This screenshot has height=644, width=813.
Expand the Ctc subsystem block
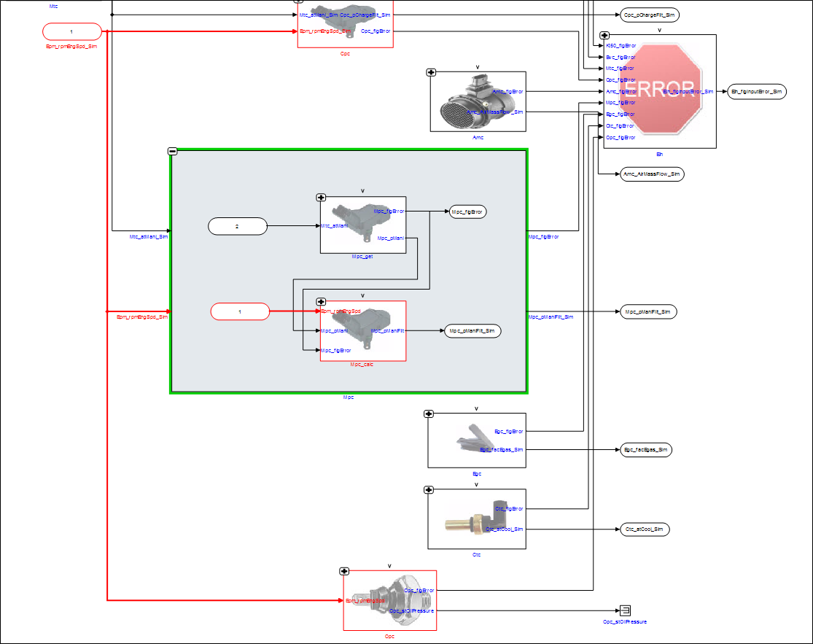click(429, 490)
